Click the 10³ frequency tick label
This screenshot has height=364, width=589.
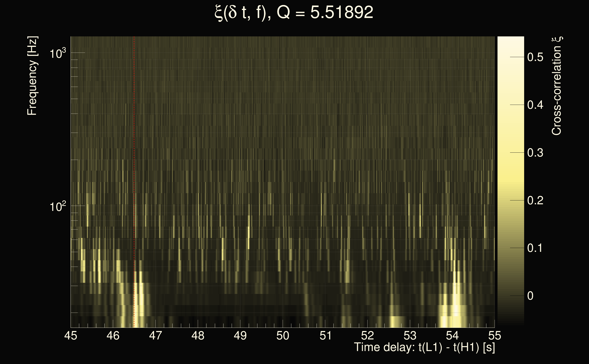(58, 53)
